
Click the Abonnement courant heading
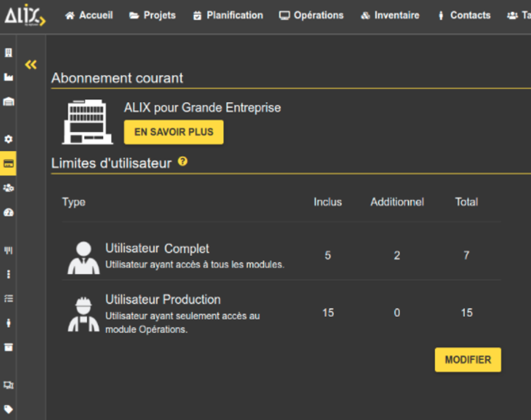pos(117,78)
